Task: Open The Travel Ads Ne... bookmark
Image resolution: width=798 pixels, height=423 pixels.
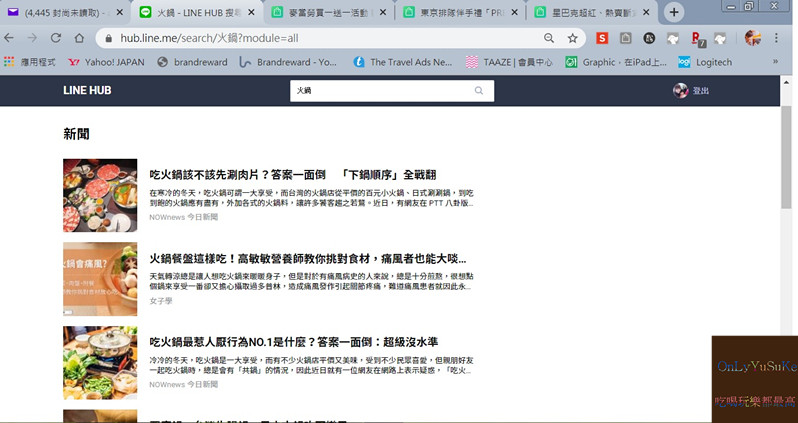Action: pos(403,62)
